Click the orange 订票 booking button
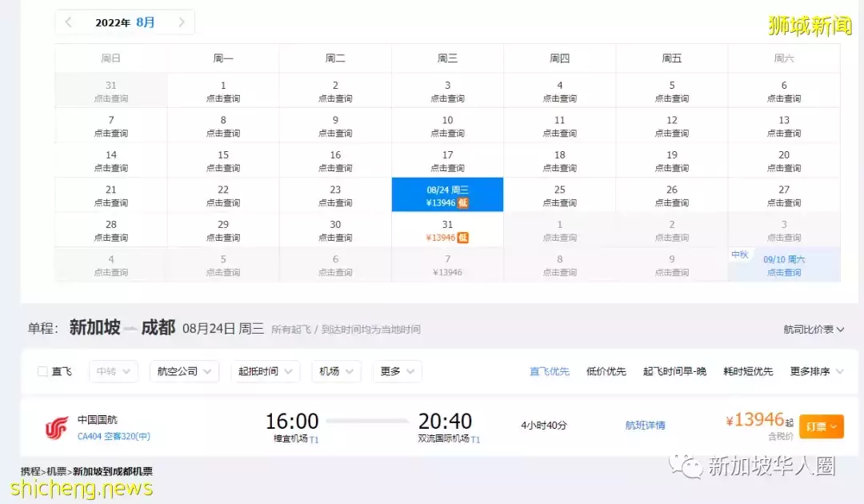Viewport: 864px width, 504px height. click(x=821, y=427)
